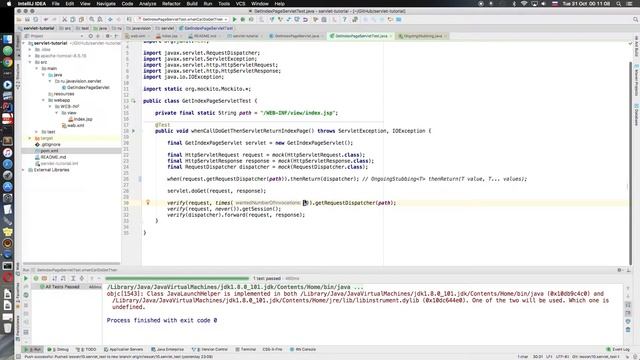Collapse the webapp folder in project tree
This screenshot has width=640, height=360.
pyautogui.click(x=43, y=100)
